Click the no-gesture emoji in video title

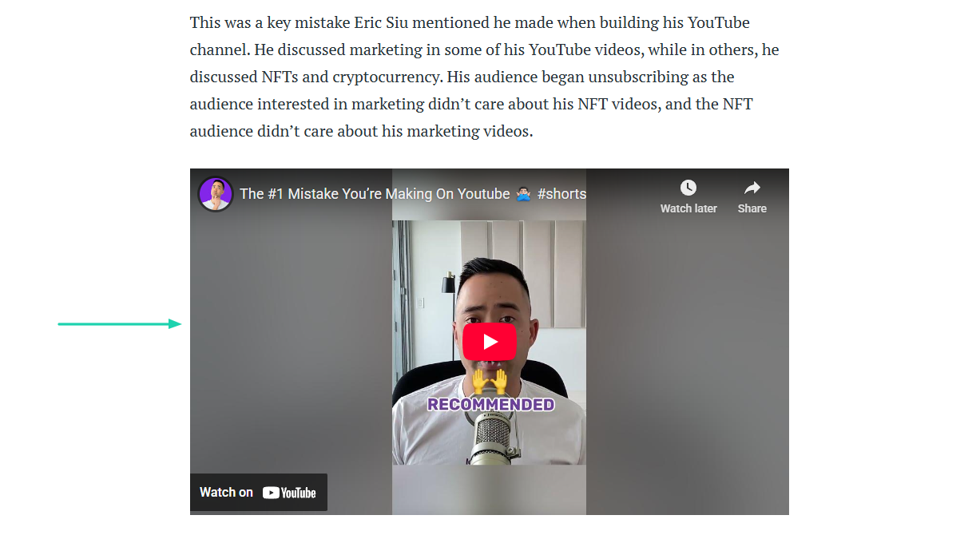point(523,194)
